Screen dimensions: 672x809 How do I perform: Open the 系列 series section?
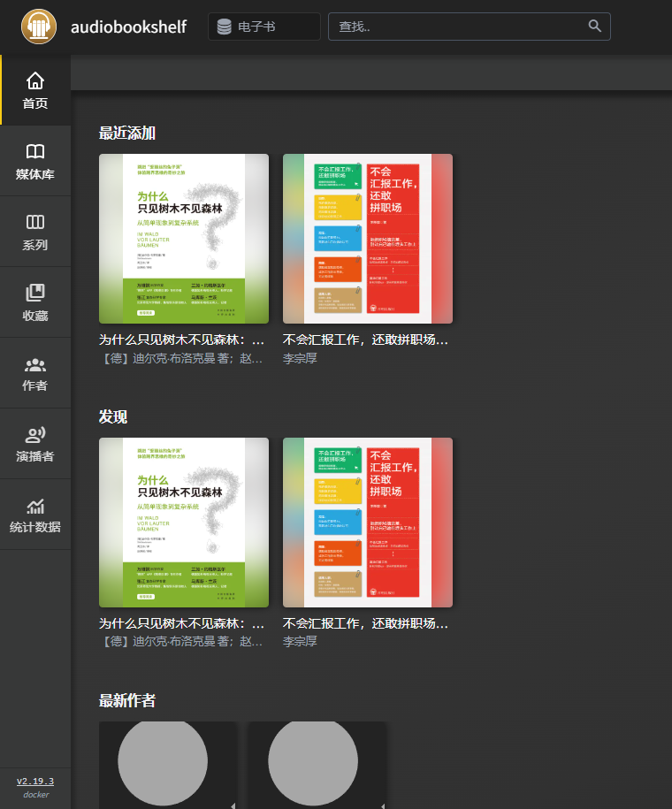coord(35,232)
